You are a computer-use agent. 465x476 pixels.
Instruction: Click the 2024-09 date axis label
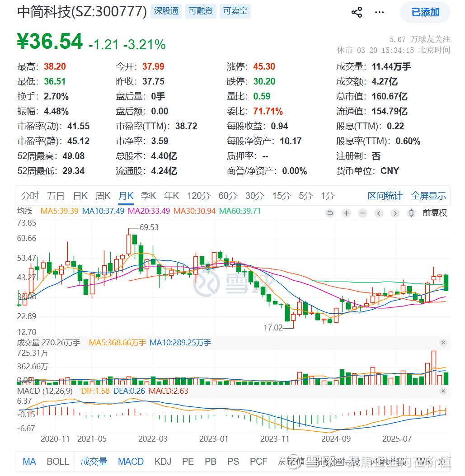coord(336,439)
